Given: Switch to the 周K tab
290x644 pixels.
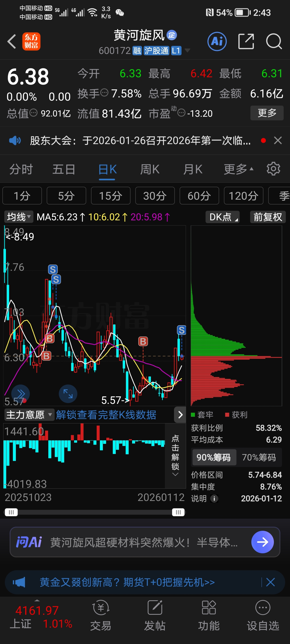Looking at the screenshot, I should [x=150, y=169].
